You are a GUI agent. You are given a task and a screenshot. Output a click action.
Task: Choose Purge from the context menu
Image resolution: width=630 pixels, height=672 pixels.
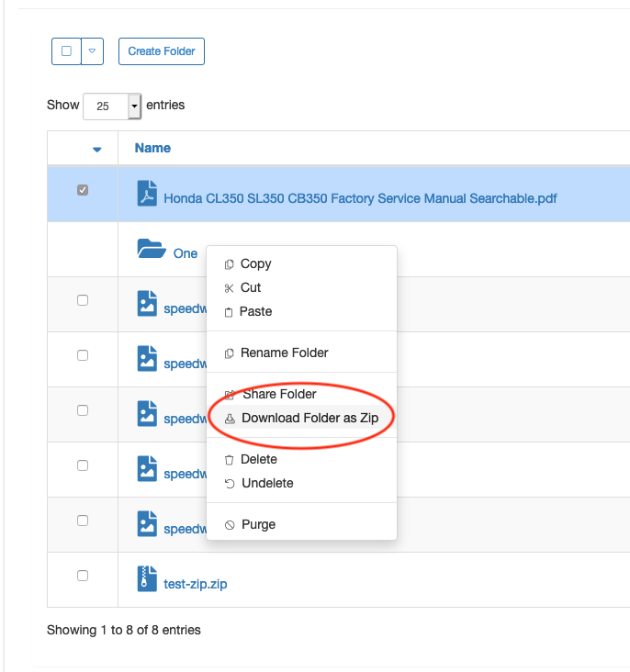click(301, 524)
